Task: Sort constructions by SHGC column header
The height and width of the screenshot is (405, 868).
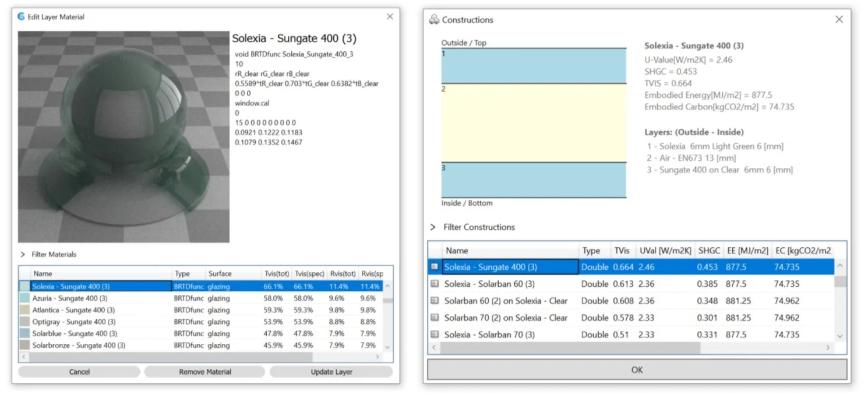Action: pos(709,251)
